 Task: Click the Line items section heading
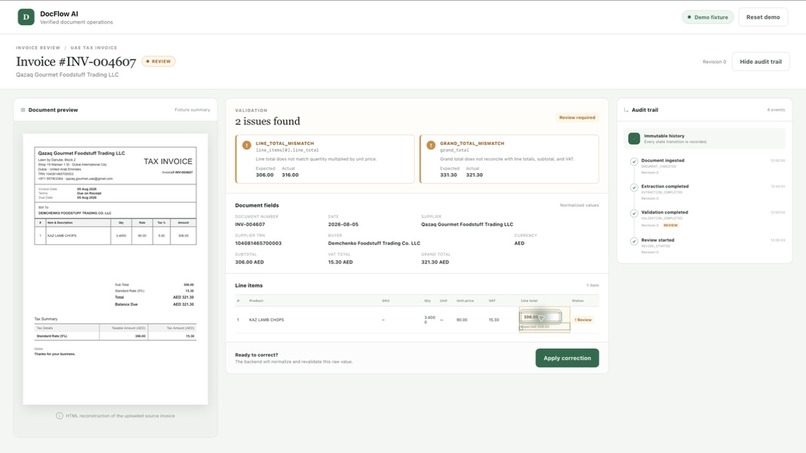click(249, 285)
